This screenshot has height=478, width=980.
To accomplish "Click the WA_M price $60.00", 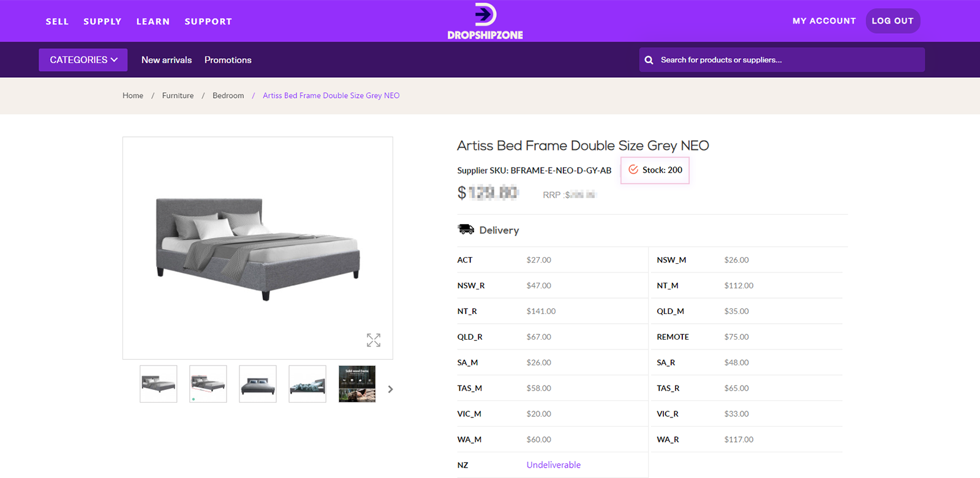I will click(539, 440).
